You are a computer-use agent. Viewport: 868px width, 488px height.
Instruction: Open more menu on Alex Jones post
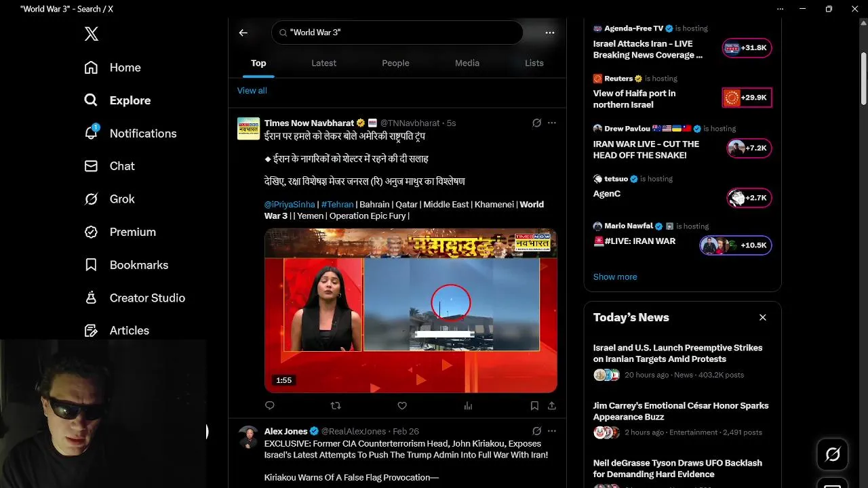pos(552,431)
